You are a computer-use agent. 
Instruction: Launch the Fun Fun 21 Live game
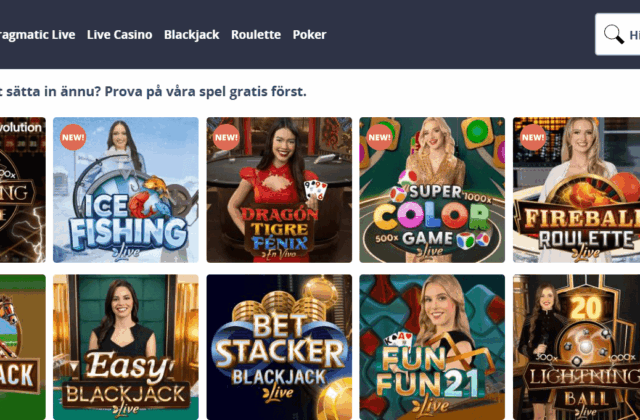click(432, 347)
